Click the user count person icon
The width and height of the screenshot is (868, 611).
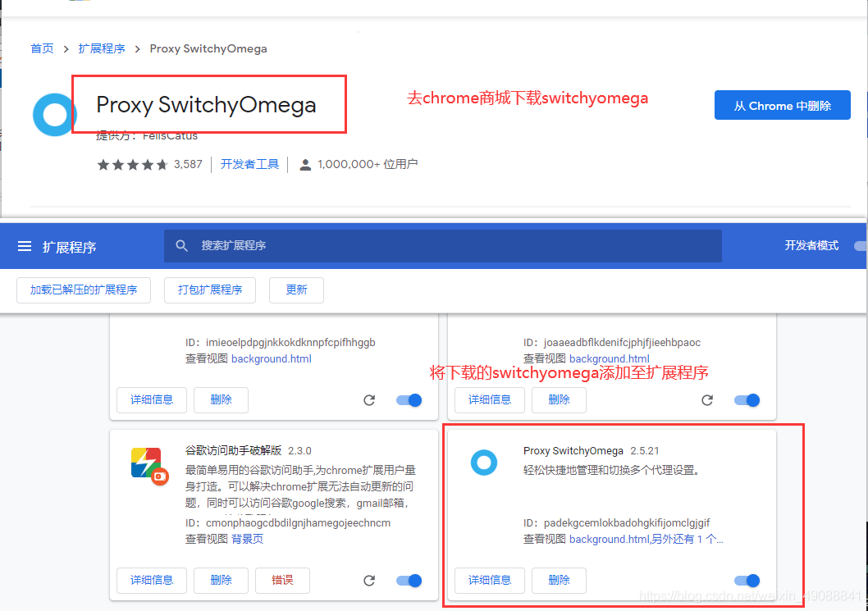tap(305, 165)
